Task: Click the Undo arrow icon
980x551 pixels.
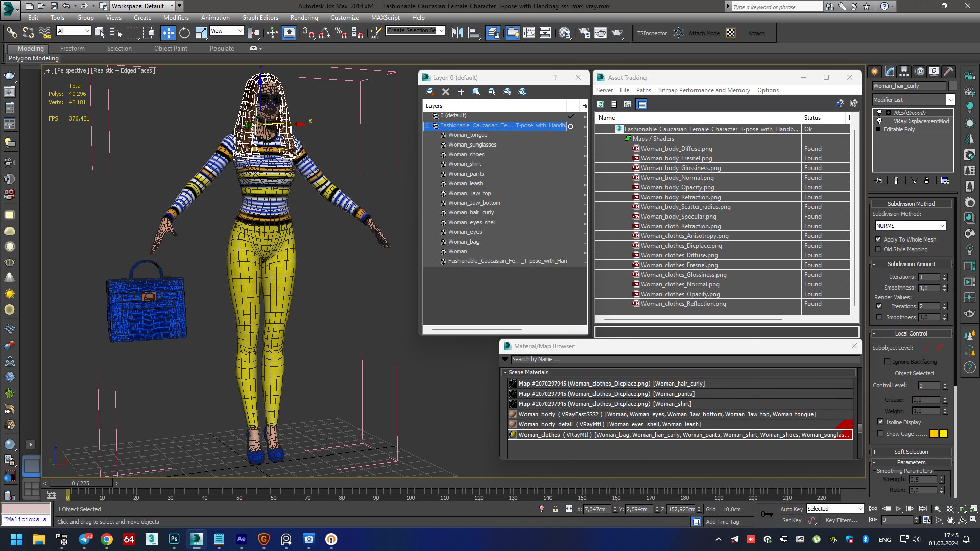Action: (66, 6)
